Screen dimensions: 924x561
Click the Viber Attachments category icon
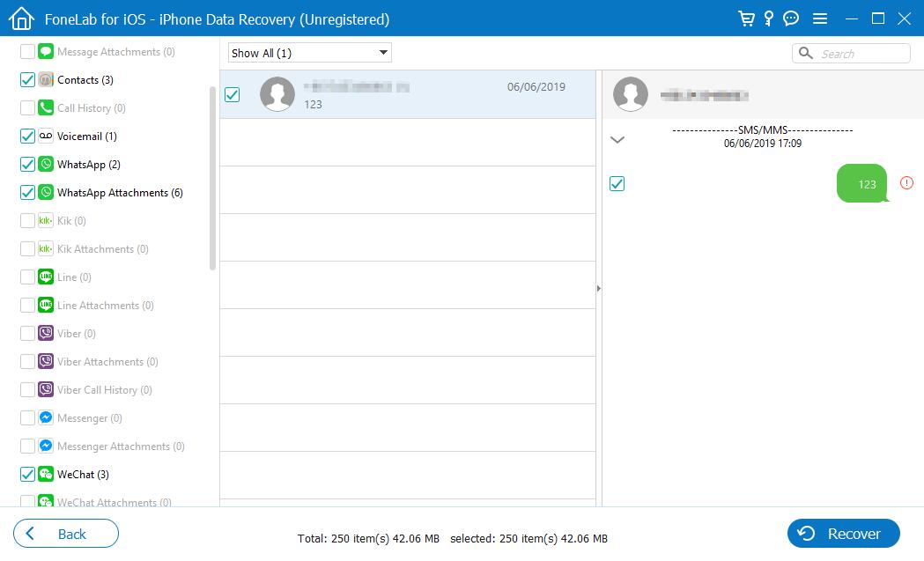pyautogui.click(x=46, y=361)
